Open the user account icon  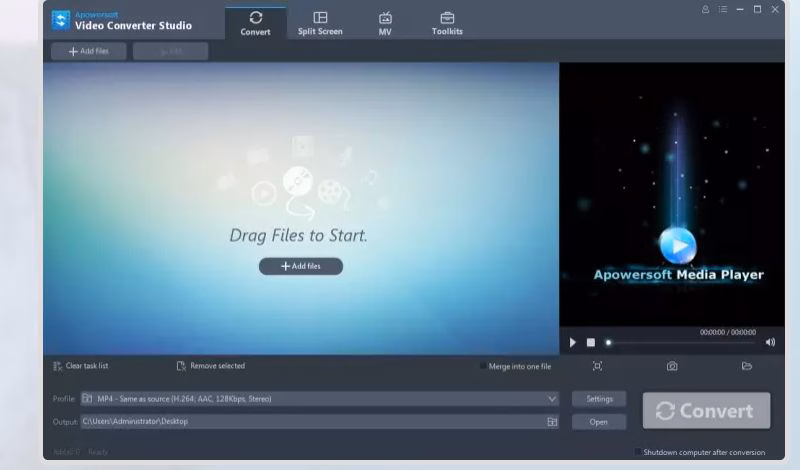click(x=705, y=9)
